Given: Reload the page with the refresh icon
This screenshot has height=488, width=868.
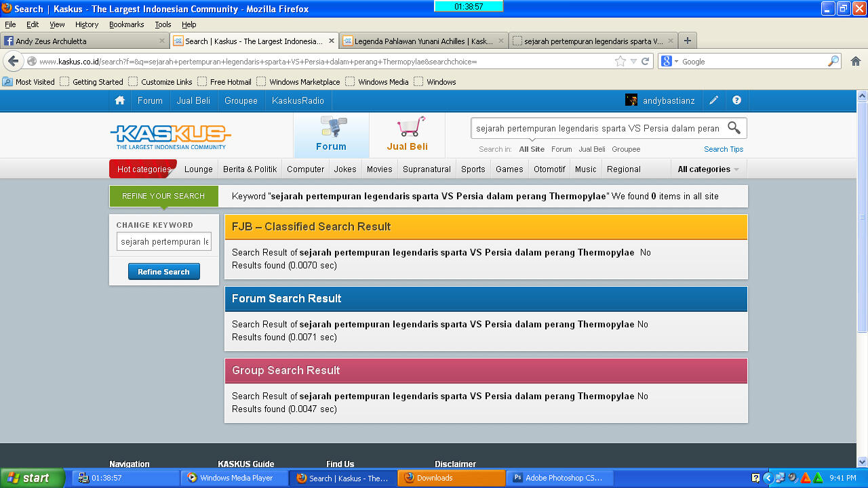Looking at the screenshot, I should pos(646,61).
